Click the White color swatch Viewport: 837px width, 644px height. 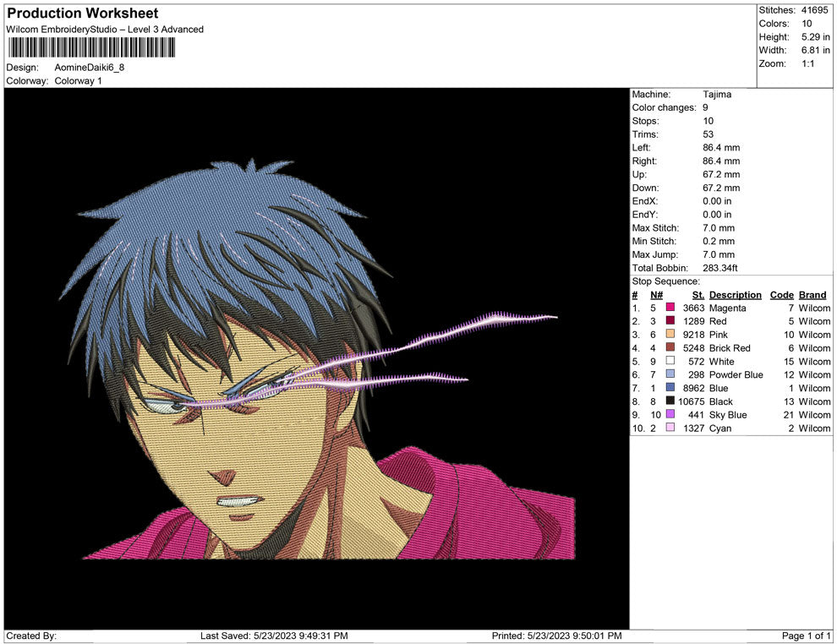tap(670, 361)
